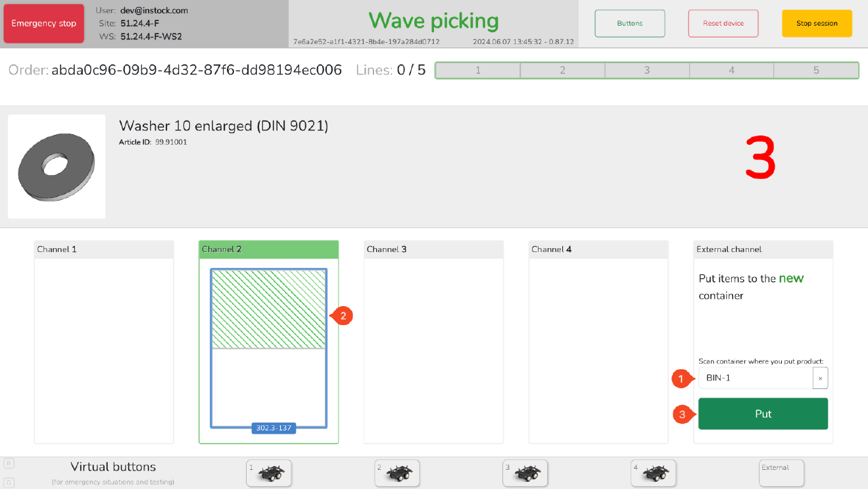The height and width of the screenshot is (489, 868).
Task: Clear the scanned container using the x button
Action: (820, 378)
